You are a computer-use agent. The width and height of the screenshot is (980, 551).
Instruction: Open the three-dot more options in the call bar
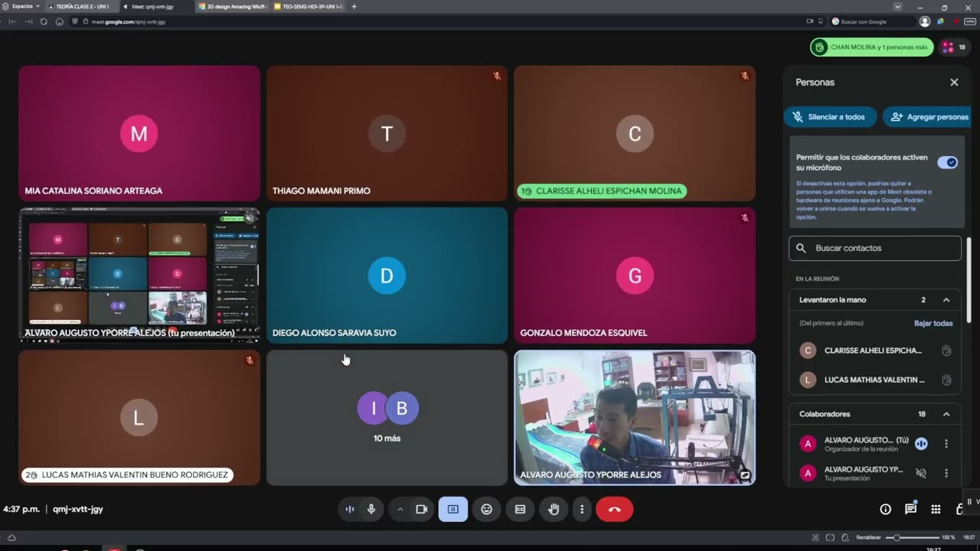click(x=582, y=509)
